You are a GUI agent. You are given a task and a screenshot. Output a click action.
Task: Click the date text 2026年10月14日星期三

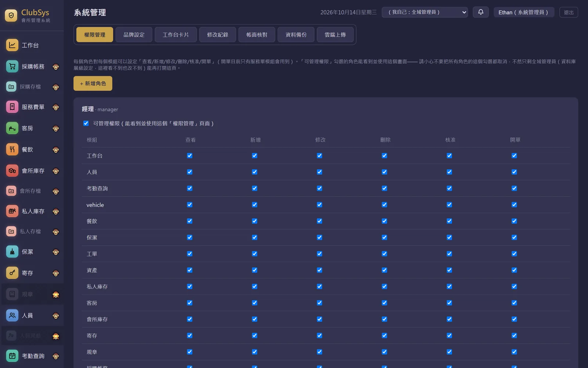(348, 13)
